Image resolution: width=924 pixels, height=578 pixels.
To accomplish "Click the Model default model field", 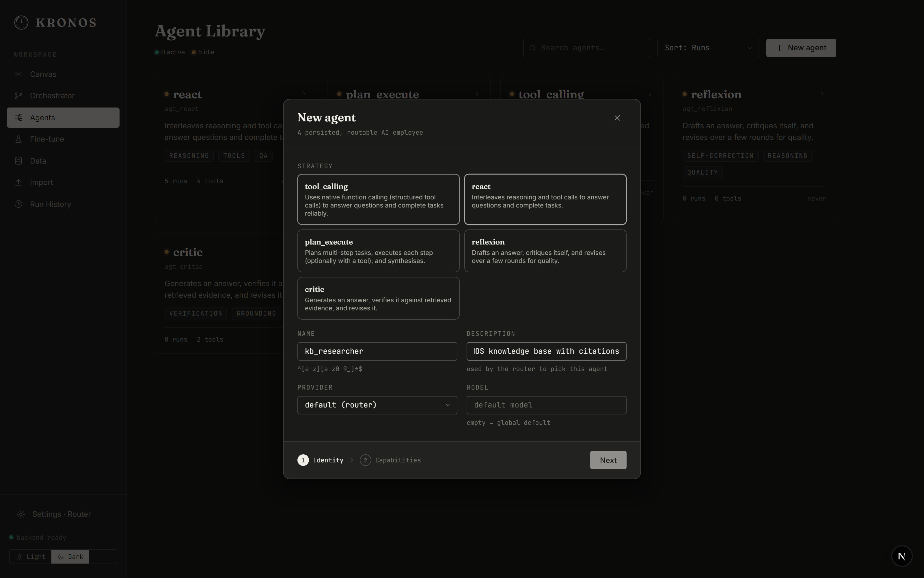I will (x=546, y=405).
